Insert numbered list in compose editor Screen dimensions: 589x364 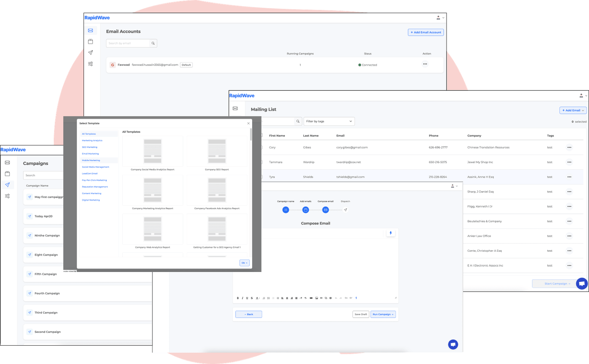264,298
